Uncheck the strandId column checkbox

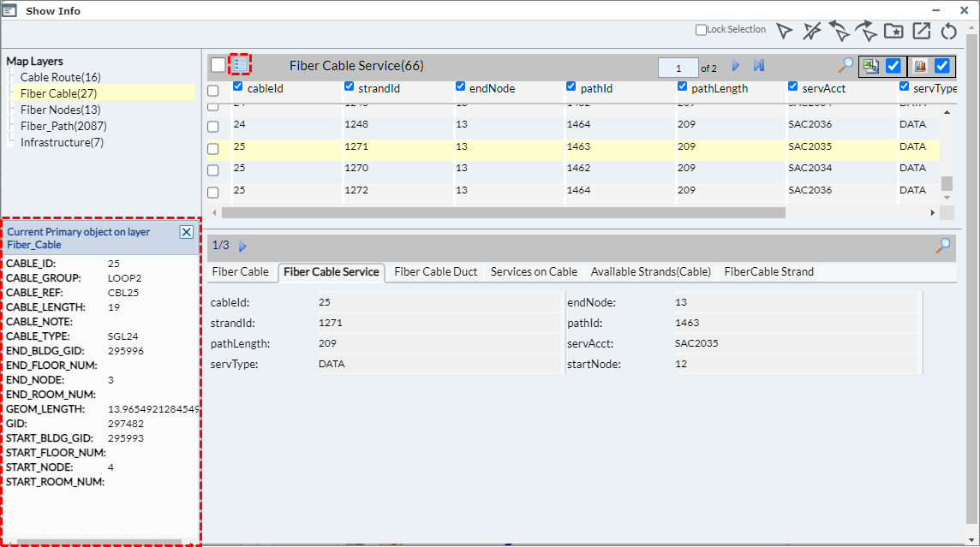[350, 86]
